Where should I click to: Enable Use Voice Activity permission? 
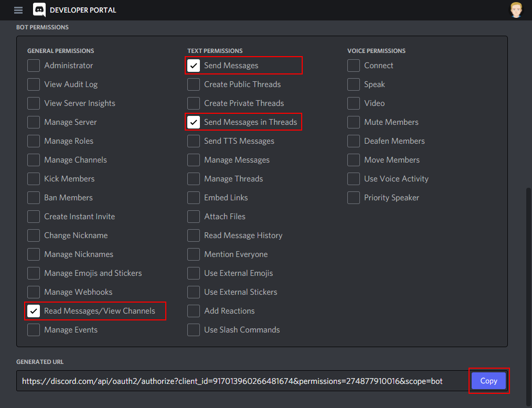354,179
